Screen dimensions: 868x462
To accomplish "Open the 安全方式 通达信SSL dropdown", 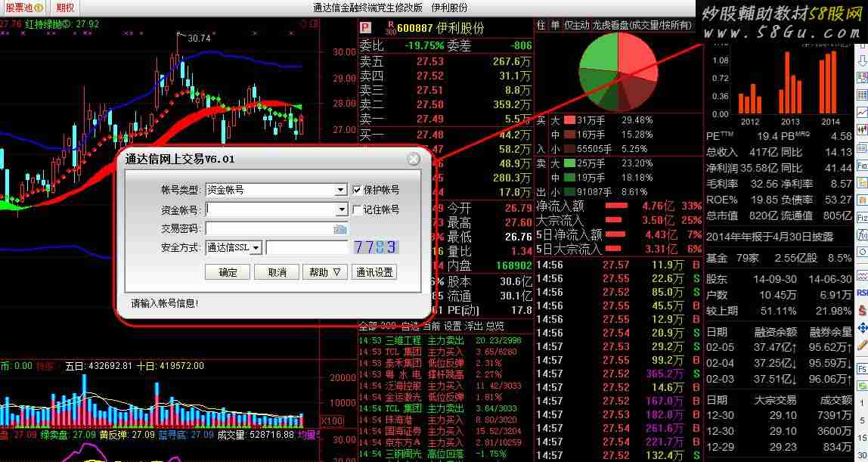I will click(x=256, y=248).
